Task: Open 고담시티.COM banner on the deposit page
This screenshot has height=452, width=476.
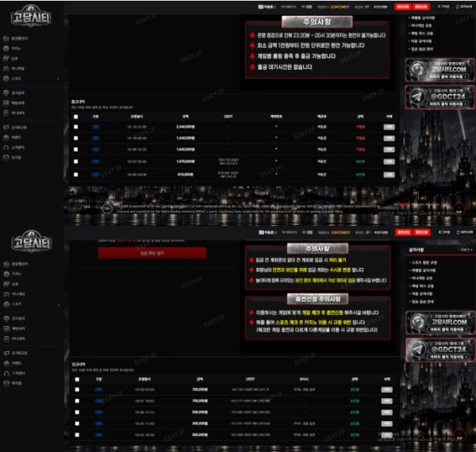Action: point(440,323)
